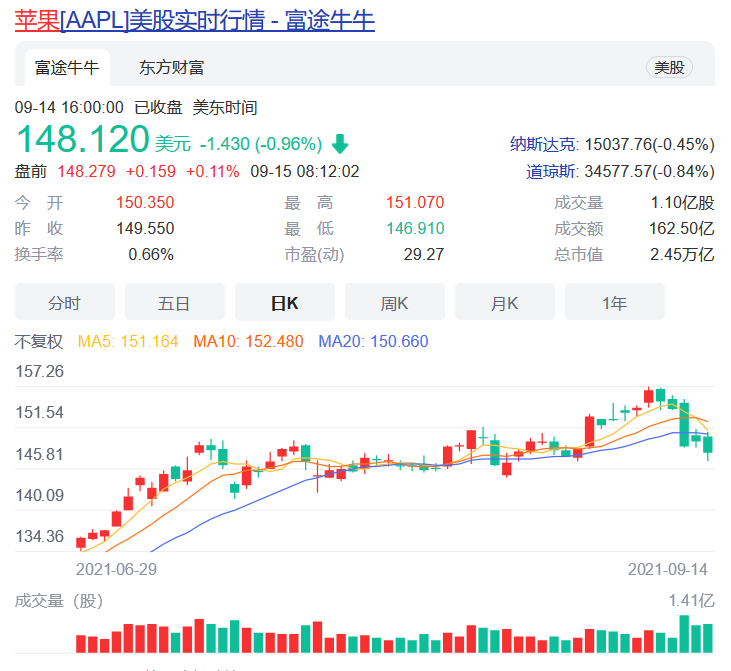731x671 pixels.
Task: Switch to the 东方财富 source tab
Action: [172, 68]
